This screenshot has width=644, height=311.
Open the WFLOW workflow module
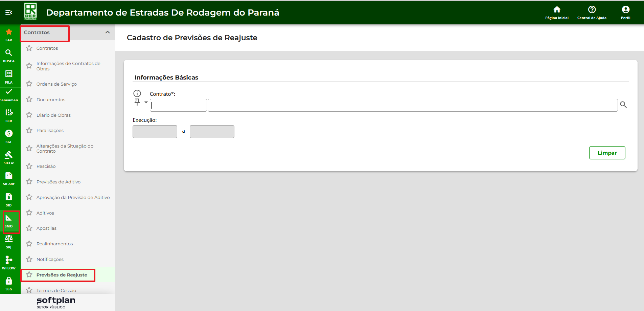[9, 262]
